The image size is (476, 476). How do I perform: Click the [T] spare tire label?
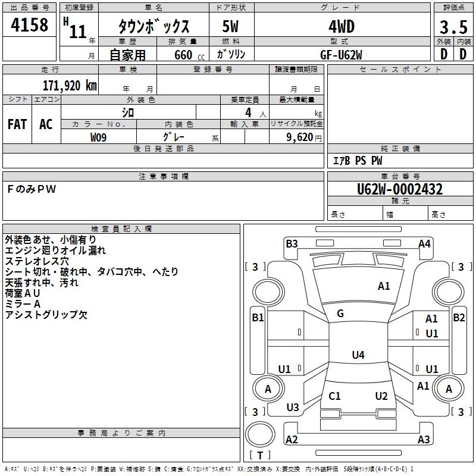pos(260,455)
